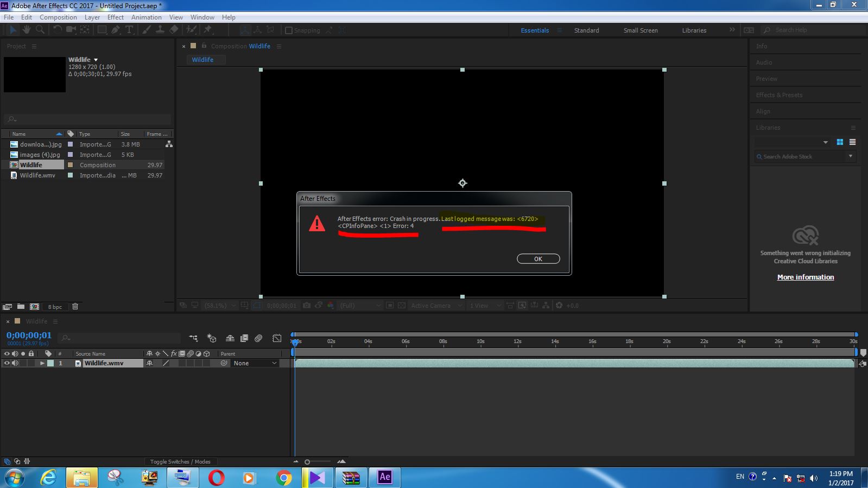Switch to Small Screen workspace
This screenshot has height=488, width=868.
click(641, 30)
